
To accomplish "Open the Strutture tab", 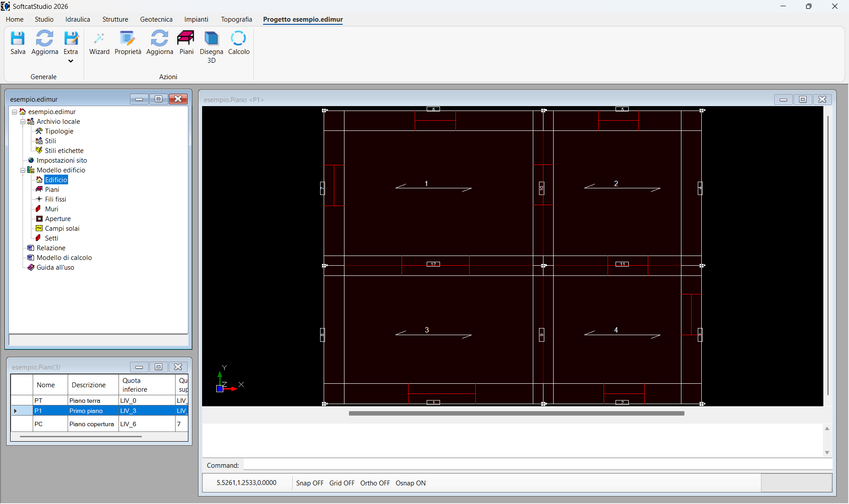I will (115, 19).
